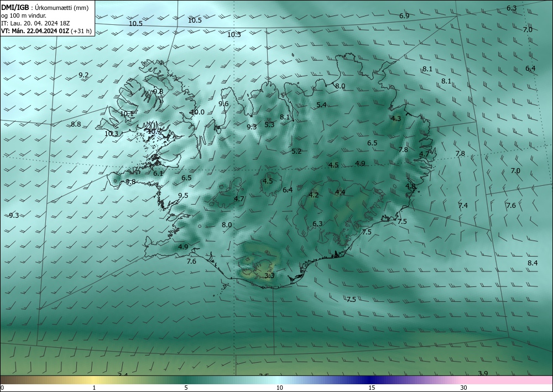Click the 8.4 value on the map
The height and width of the screenshot is (392, 553).
pos(533,263)
